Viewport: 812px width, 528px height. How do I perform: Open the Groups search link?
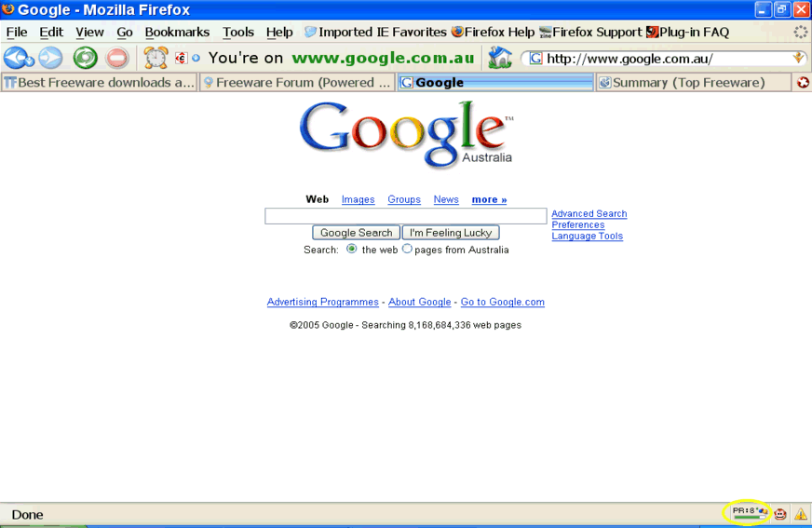(x=404, y=199)
